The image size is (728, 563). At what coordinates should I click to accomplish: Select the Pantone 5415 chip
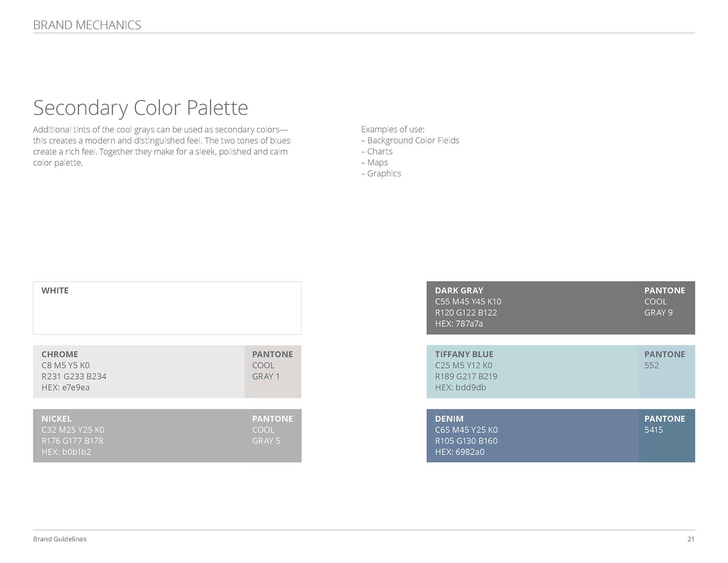666,436
